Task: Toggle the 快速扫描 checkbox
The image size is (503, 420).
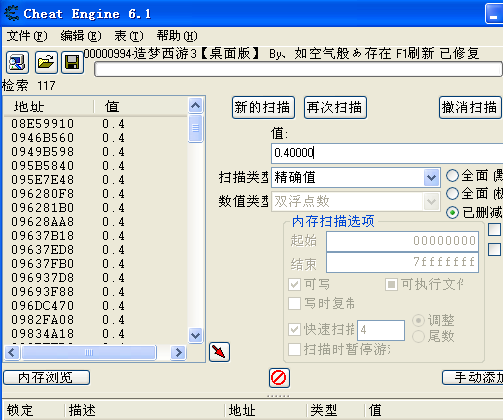Action: click(x=294, y=329)
